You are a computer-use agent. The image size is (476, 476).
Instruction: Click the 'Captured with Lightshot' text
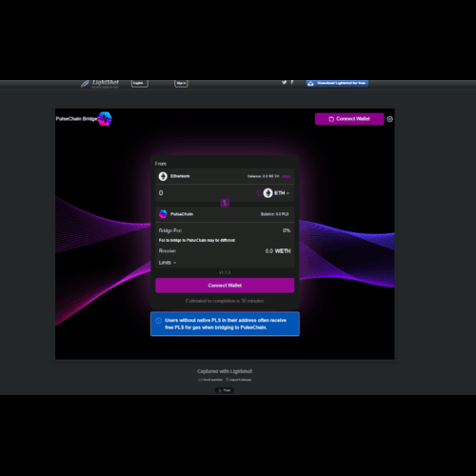(x=225, y=371)
